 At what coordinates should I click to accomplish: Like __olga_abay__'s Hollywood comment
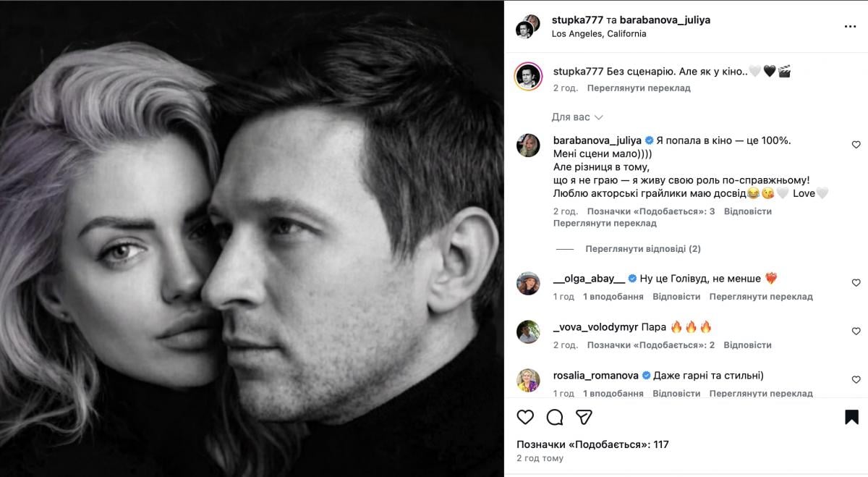tap(856, 283)
